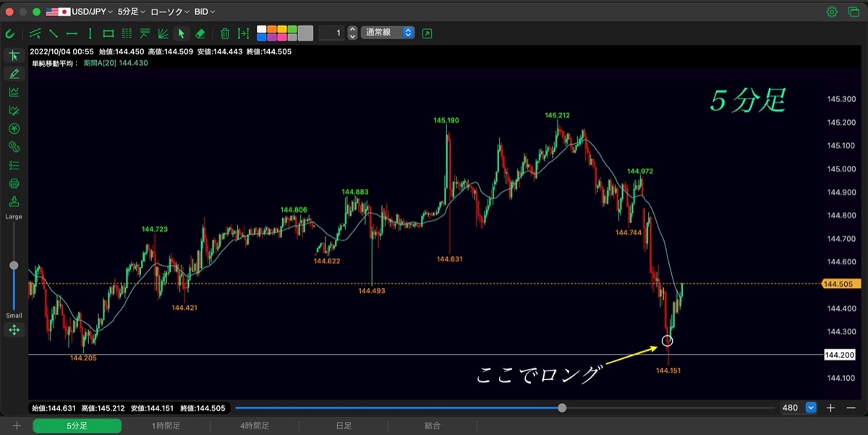868x435 pixels.
Task: Select the Fibonacci grid tool
Action: pos(127,33)
